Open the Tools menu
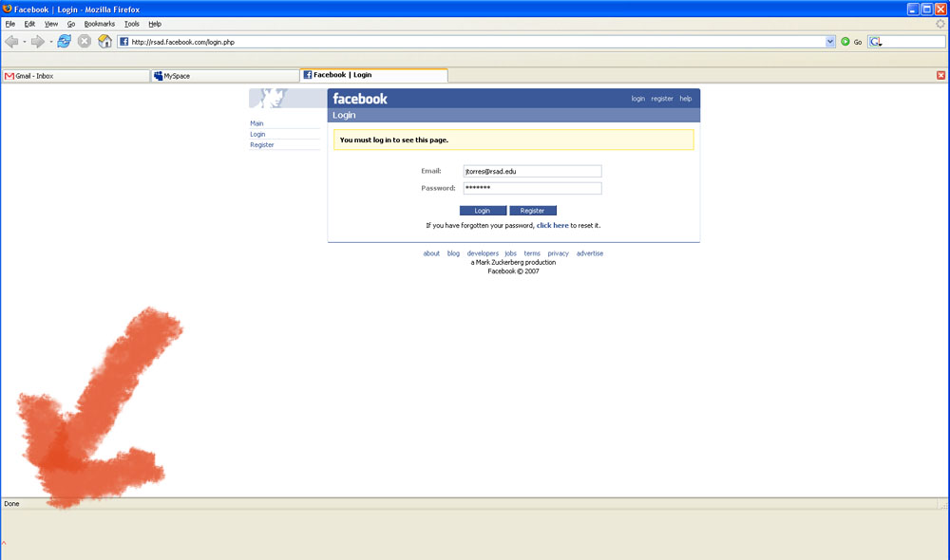Image resolution: width=950 pixels, height=560 pixels. [131, 25]
